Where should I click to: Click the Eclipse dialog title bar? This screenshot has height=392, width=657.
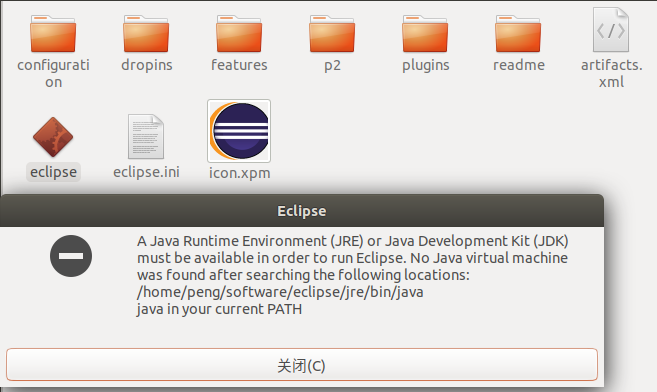[x=302, y=211]
